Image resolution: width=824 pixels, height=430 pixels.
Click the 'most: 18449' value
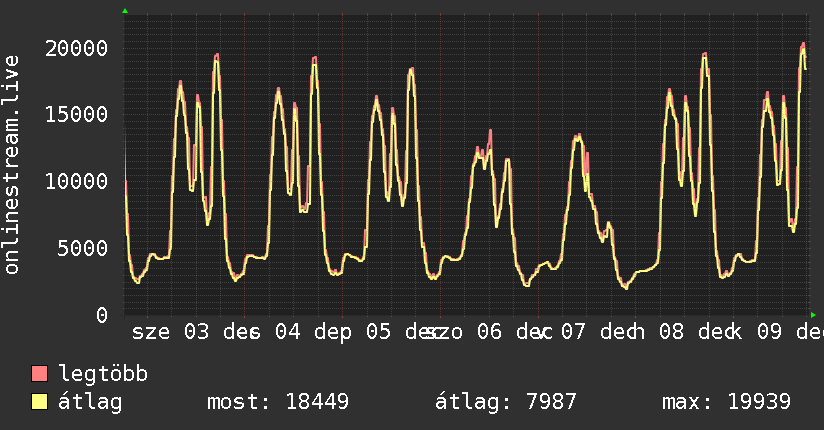(x=278, y=402)
